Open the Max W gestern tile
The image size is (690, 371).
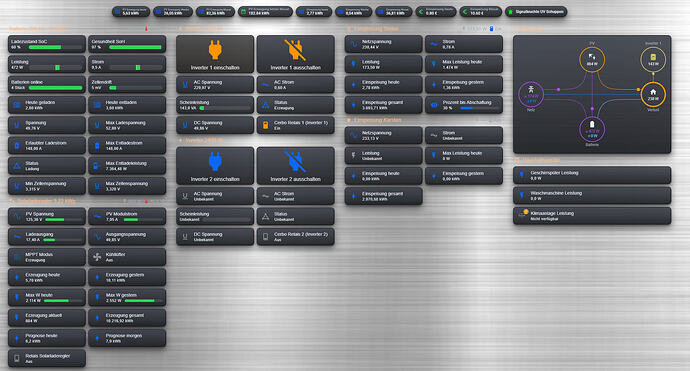(x=127, y=297)
